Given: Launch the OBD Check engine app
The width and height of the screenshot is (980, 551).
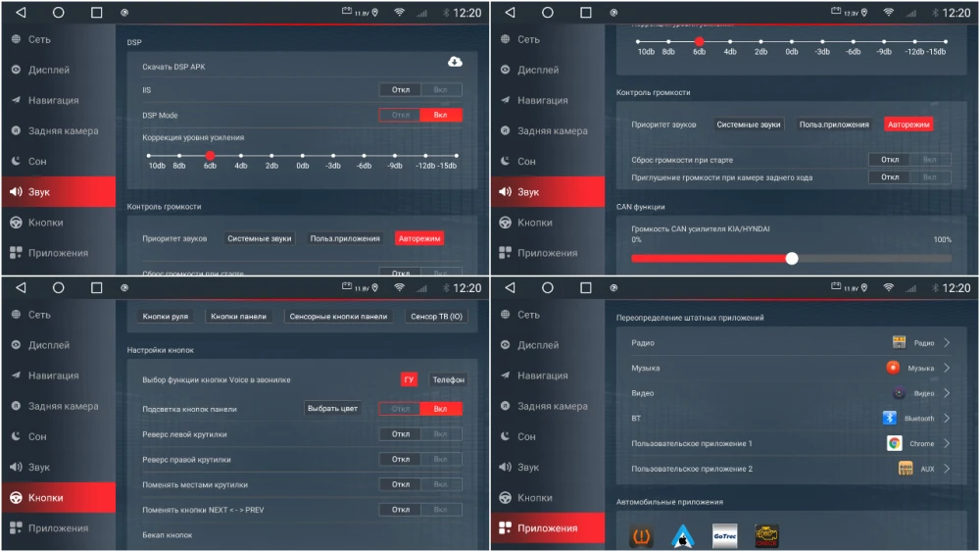Looking at the screenshot, I should click(x=766, y=536).
